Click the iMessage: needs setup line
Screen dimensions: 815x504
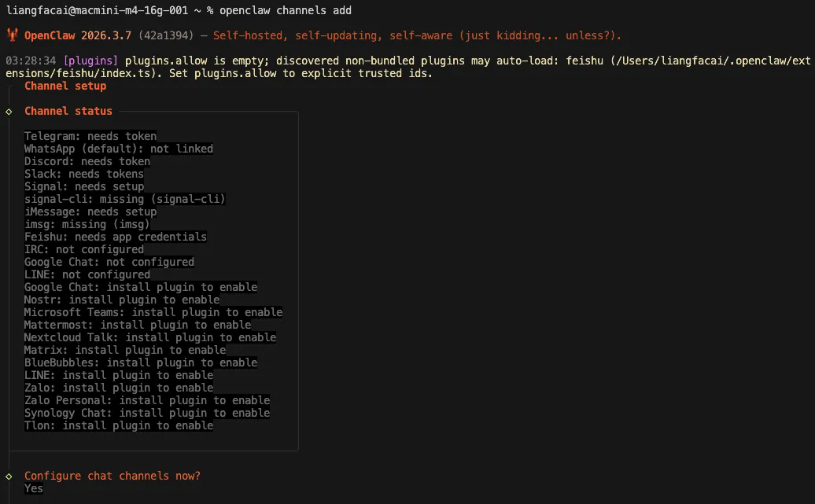pos(90,212)
